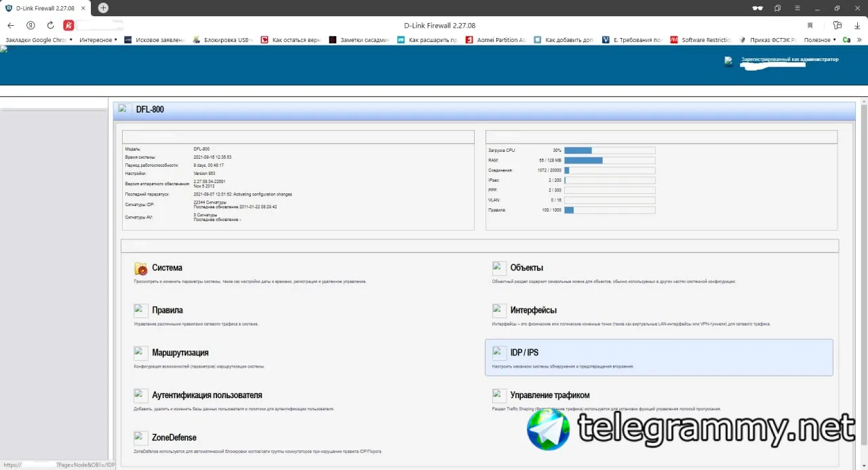Screen dimensions: 868x470
Task: Click the incognito glasses icon
Action: [x=757, y=8]
